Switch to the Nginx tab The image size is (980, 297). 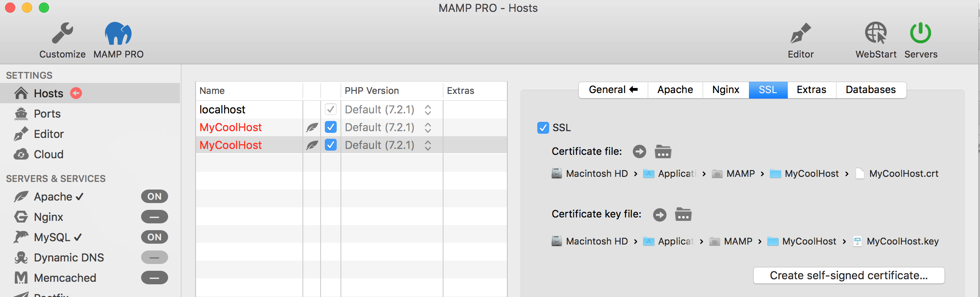point(726,90)
